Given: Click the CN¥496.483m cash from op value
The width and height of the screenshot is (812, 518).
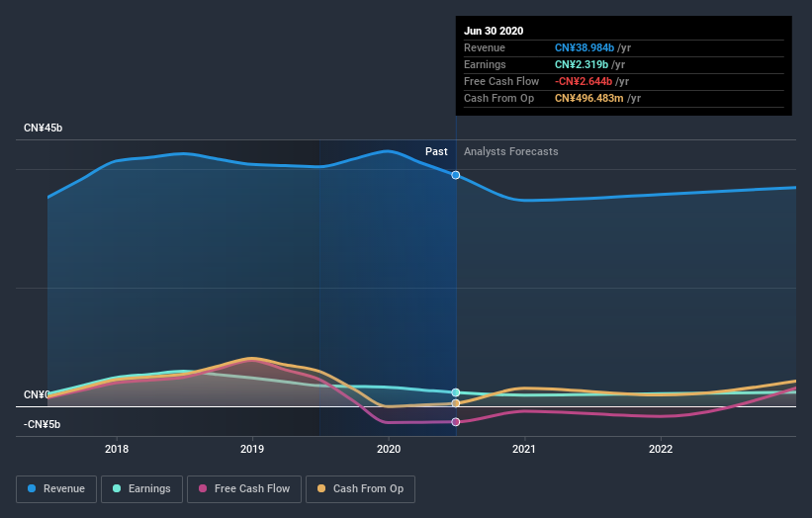Looking at the screenshot, I should click(588, 98).
